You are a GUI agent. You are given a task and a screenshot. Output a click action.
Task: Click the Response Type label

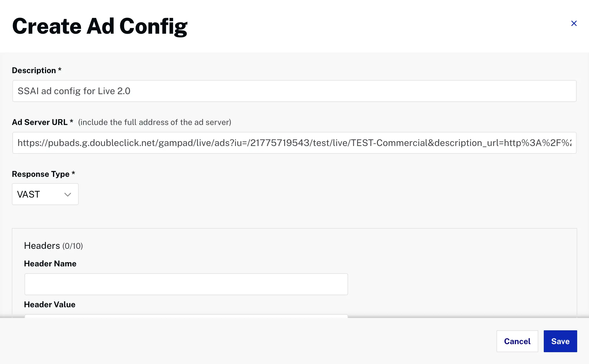41,174
